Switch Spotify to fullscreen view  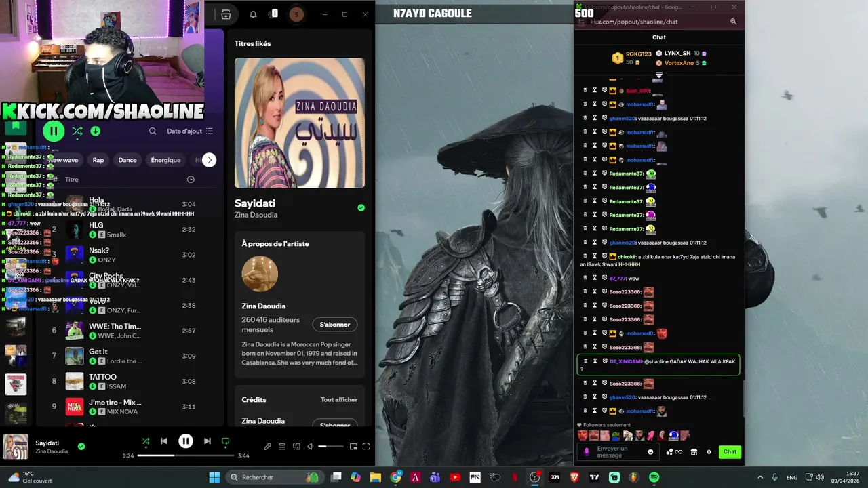tap(366, 447)
